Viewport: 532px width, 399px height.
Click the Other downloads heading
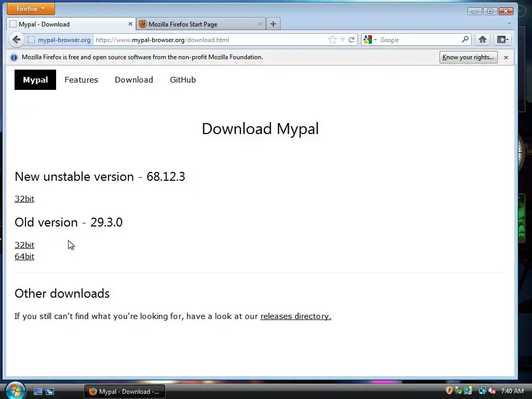click(62, 294)
